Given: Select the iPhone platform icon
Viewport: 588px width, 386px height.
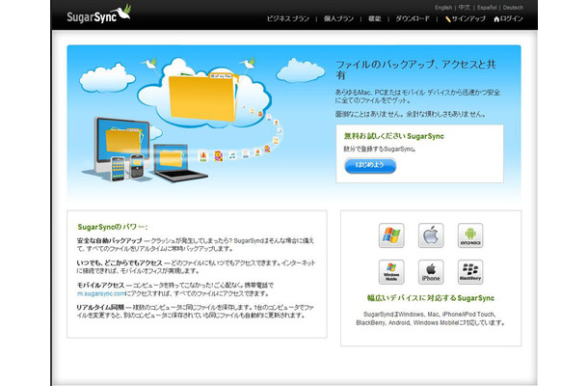Looking at the screenshot, I should click(x=431, y=272).
